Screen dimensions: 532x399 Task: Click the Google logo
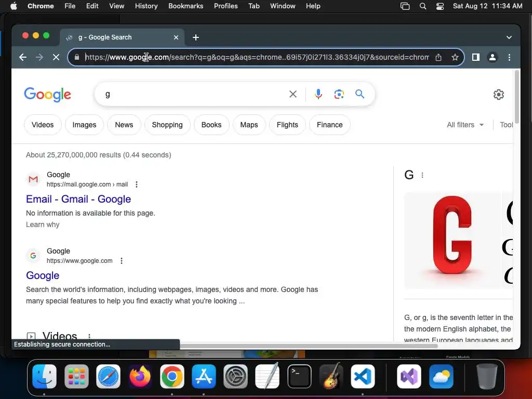click(x=47, y=95)
